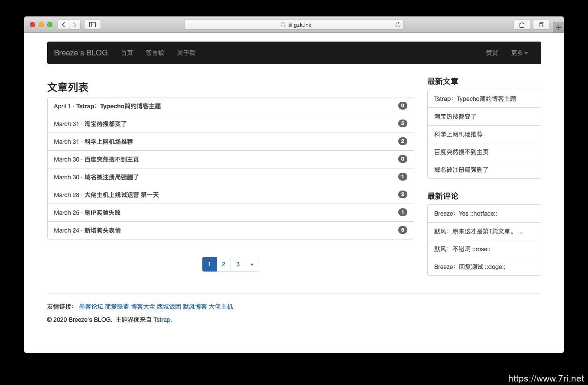Open comment Breeze：回复测试 ::doge::

pos(484,267)
